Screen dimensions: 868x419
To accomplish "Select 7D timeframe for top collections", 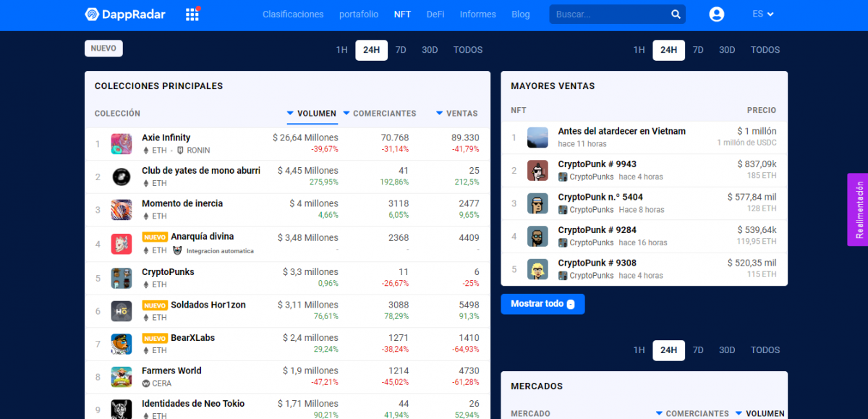I will tap(401, 50).
